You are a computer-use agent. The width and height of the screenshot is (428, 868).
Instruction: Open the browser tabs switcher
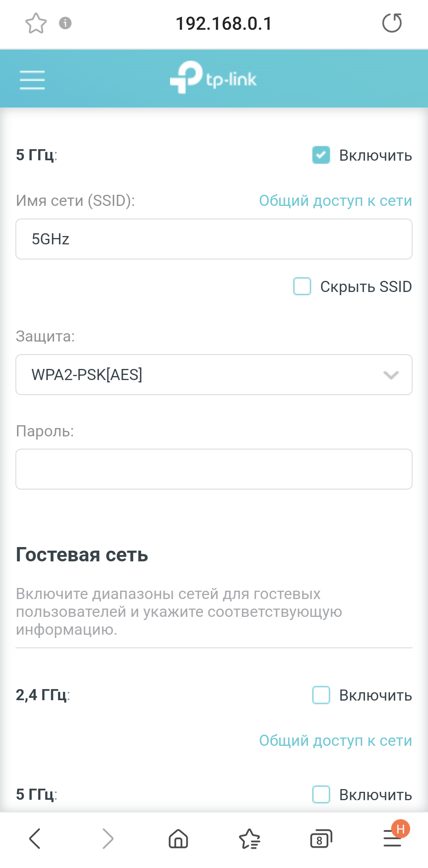tap(321, 839)
